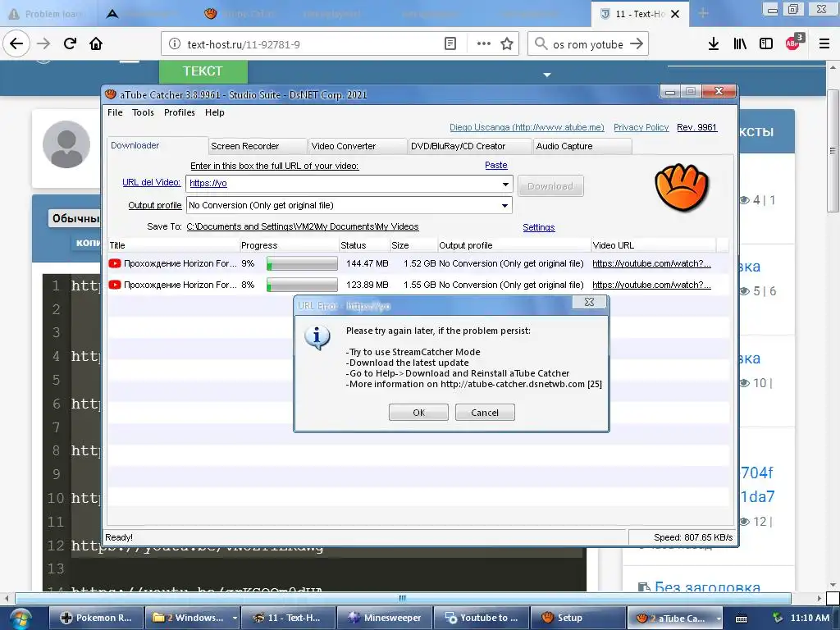Click the info icon in URL Error dialog
This screenshot has width=840, height=630.
tap(317, 337)
